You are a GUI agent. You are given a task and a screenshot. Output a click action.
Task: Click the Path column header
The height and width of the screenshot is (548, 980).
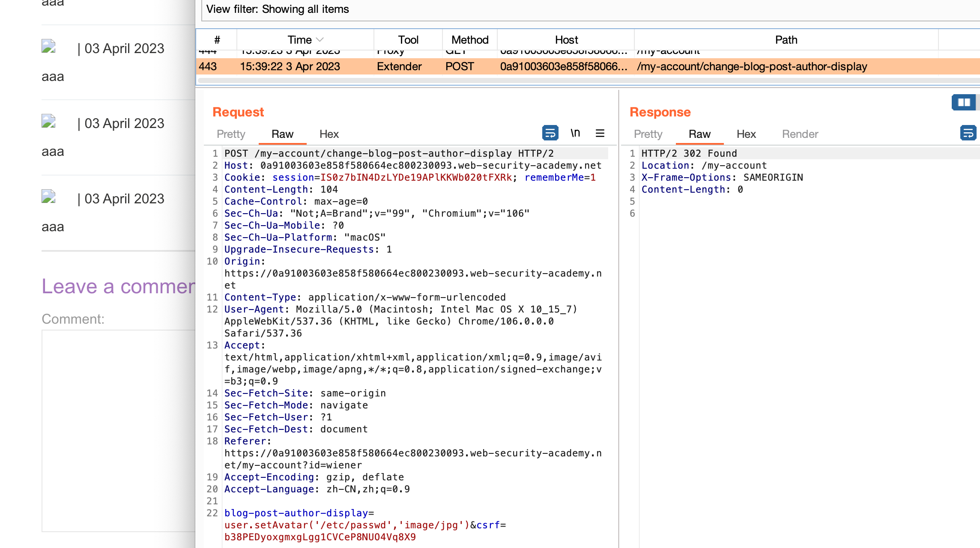786,40
